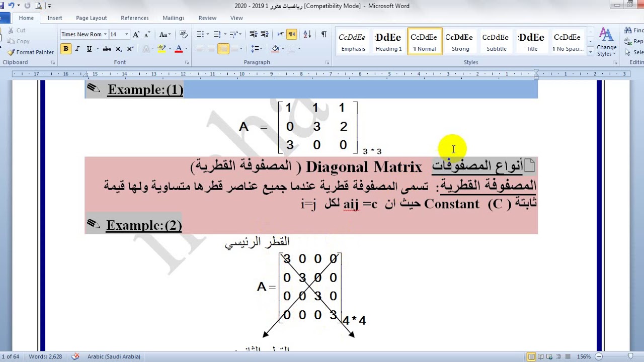Align text left
Screen dimensions: 644x362
point(200,49)
